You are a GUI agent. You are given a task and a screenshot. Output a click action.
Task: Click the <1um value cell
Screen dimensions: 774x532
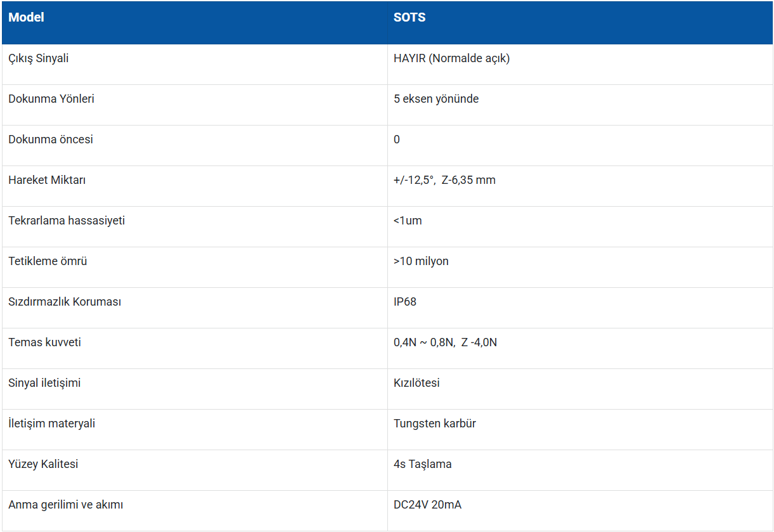click(408, 221)
